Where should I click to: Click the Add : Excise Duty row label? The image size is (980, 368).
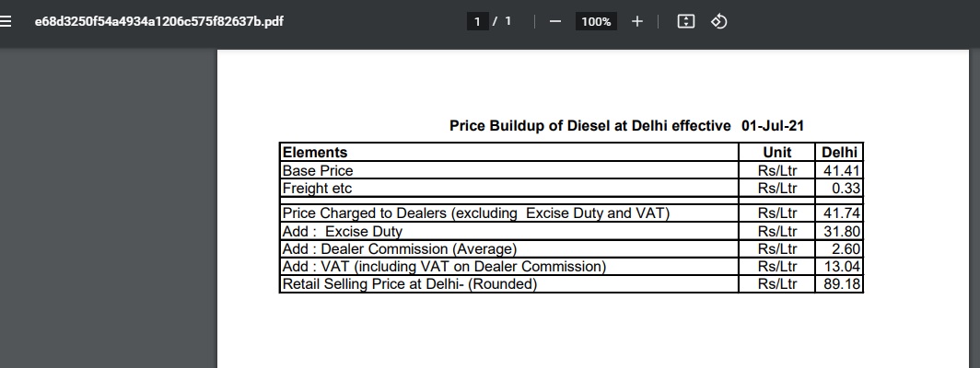342,231
